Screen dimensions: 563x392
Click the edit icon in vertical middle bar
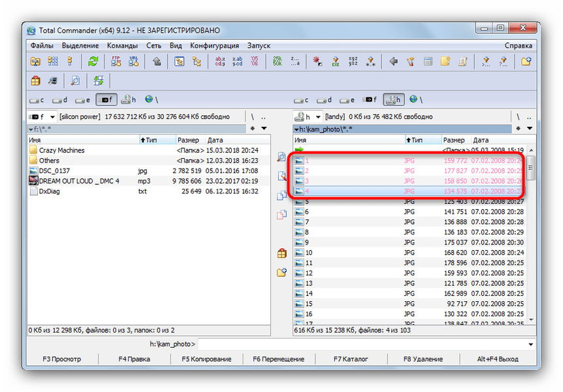(282, 176)
